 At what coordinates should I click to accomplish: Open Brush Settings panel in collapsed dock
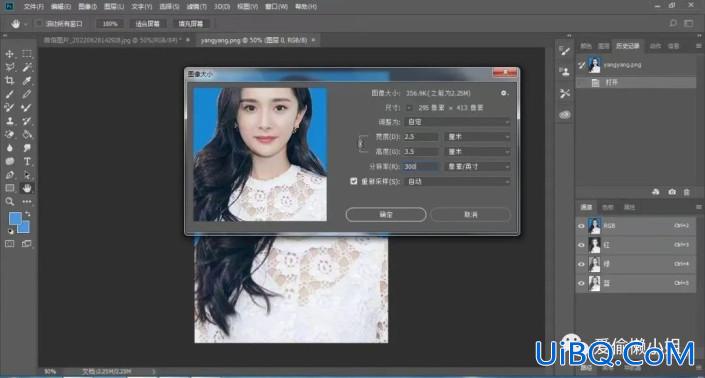(x=565, y=50)
